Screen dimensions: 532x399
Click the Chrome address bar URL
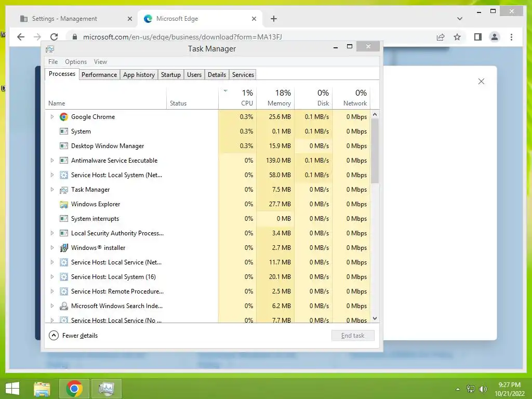[182, 37]
